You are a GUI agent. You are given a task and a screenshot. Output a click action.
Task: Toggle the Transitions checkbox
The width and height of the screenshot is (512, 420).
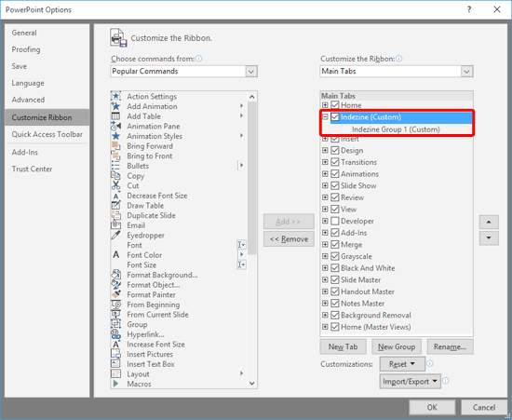coord(335,162)
